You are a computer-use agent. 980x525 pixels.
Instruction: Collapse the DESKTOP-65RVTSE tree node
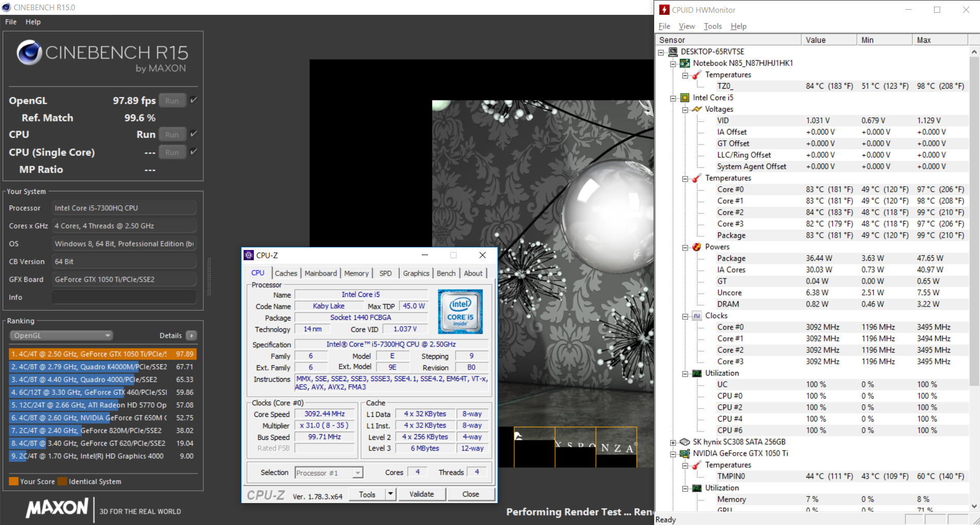click(661, 52)
